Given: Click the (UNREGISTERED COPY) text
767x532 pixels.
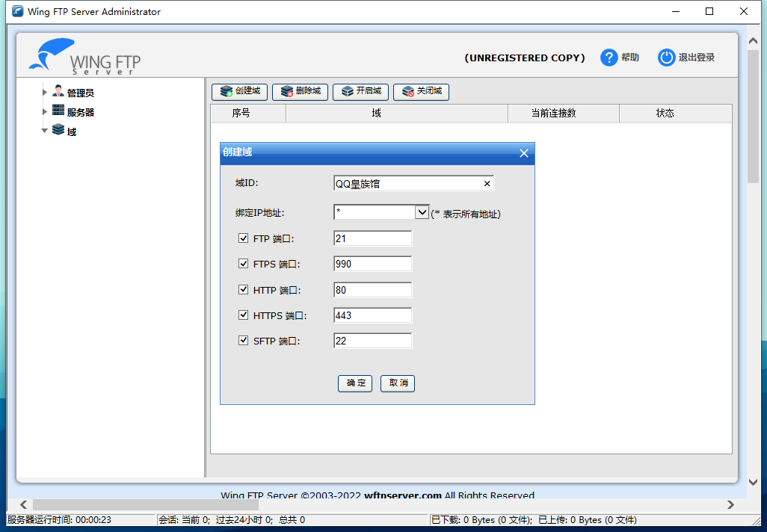Looking at the screenshot, I should tap(524, 58).
